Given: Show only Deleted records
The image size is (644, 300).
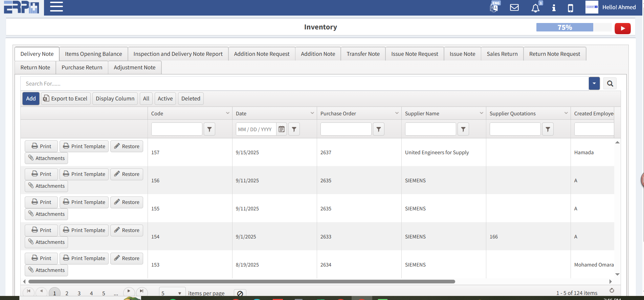Looking at the screenshot, I should (x=191, y=99).
